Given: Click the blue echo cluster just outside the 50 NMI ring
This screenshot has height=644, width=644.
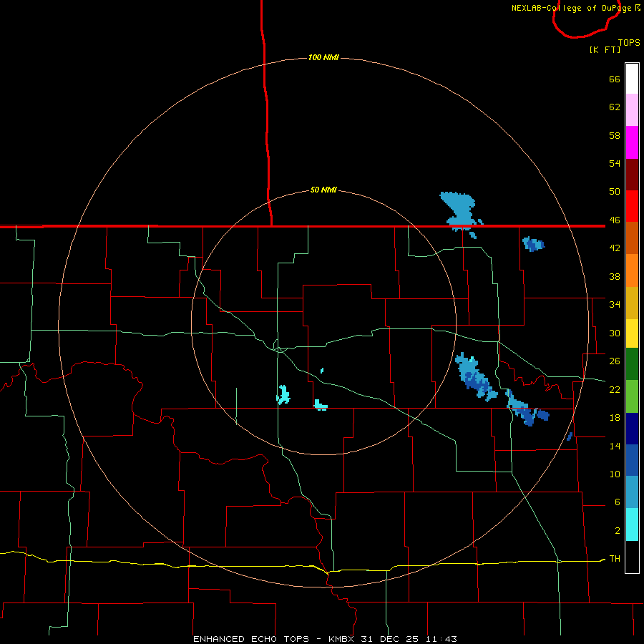Looking at the screenshot, I should point(476,376).
